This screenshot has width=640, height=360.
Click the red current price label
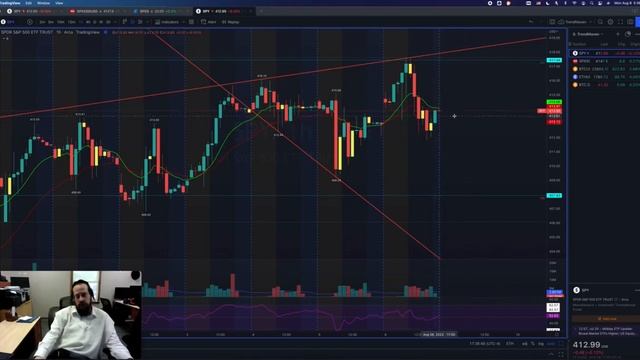(554, 111)
